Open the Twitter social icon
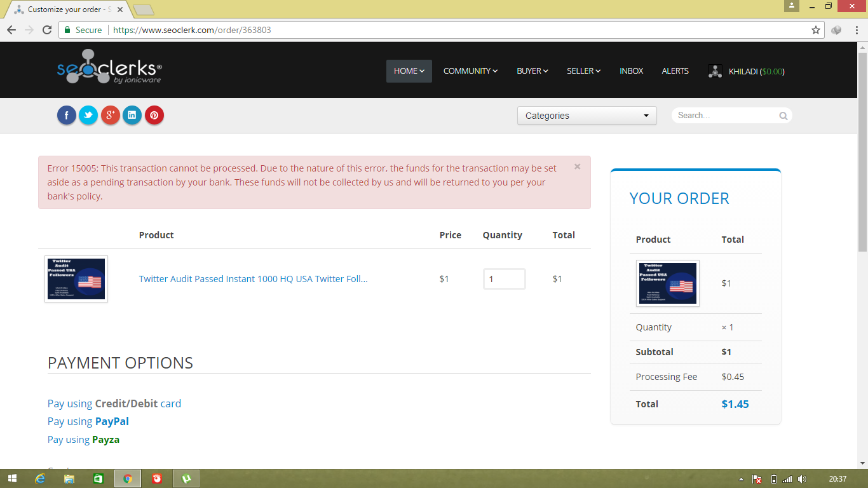 pyautogui.click(x=88, y=115)
